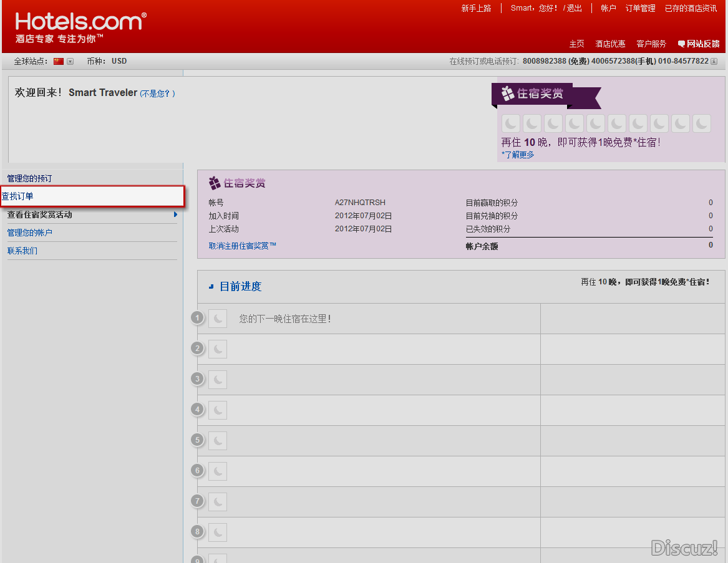Click step 4 number badge

[x=197, y=410]
